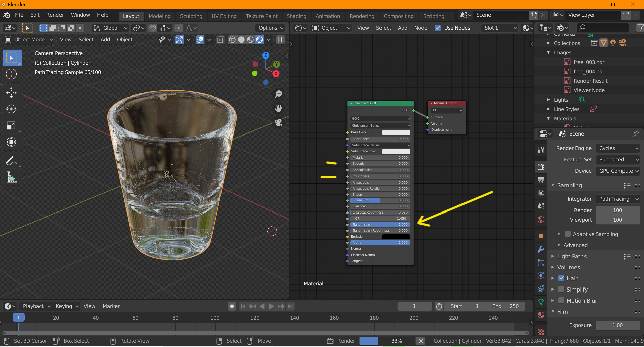
Task: Toggle camera view icon in viewport
Action: click(x=278, y=123)
